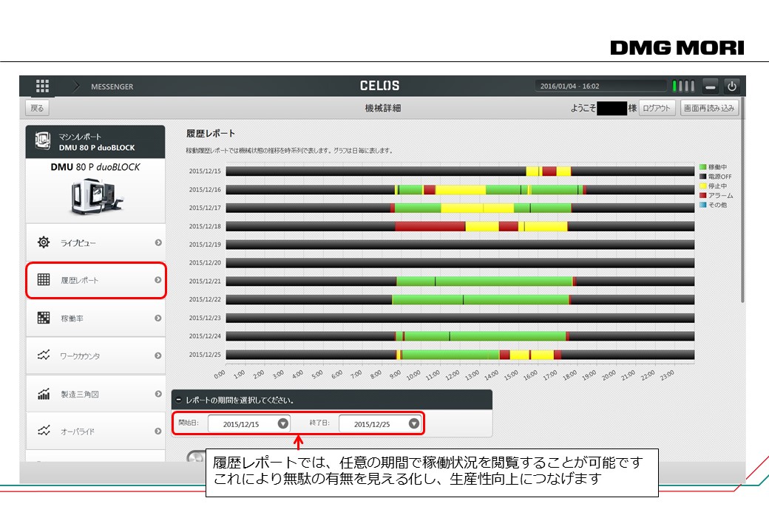The image size is (769, 532).
Task: Click the black 電源OFF legend swatch
Action: pyautogui.click(x=702, y=177)
